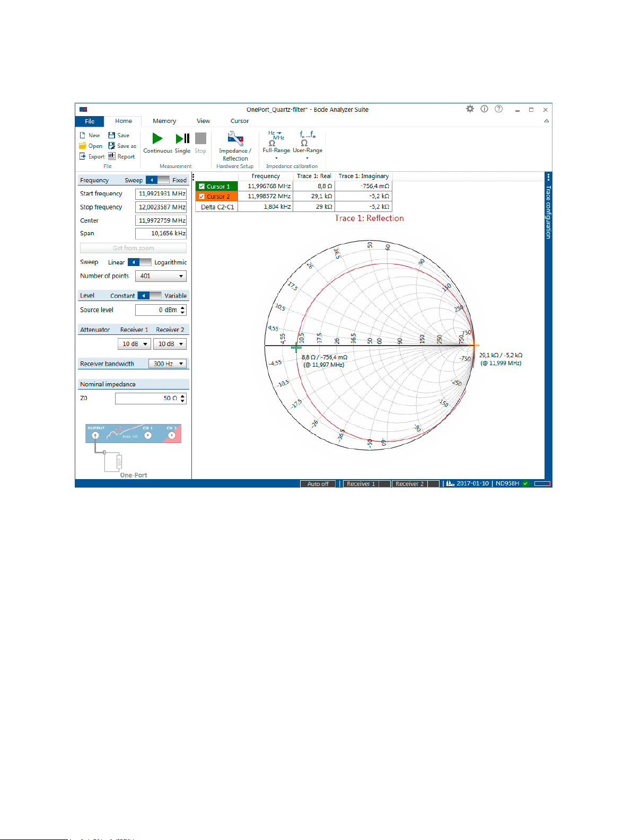This screenshot has height=840, width=632.
Task: Click the Full-Range calibration icon
Action: click(276, 139)
